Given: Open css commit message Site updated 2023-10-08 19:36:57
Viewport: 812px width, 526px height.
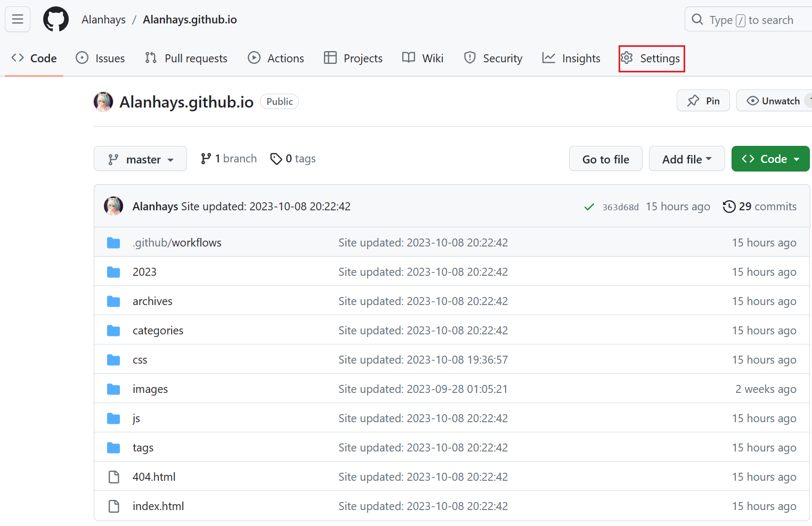Looking at the screenshot, I should [423, 360].
